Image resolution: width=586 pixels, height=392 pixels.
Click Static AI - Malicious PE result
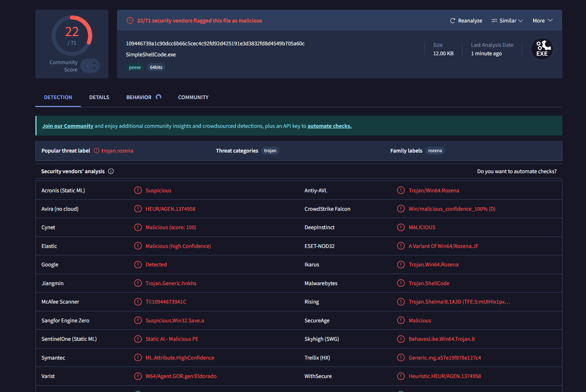pyautogui.click(x=172, y=339)
